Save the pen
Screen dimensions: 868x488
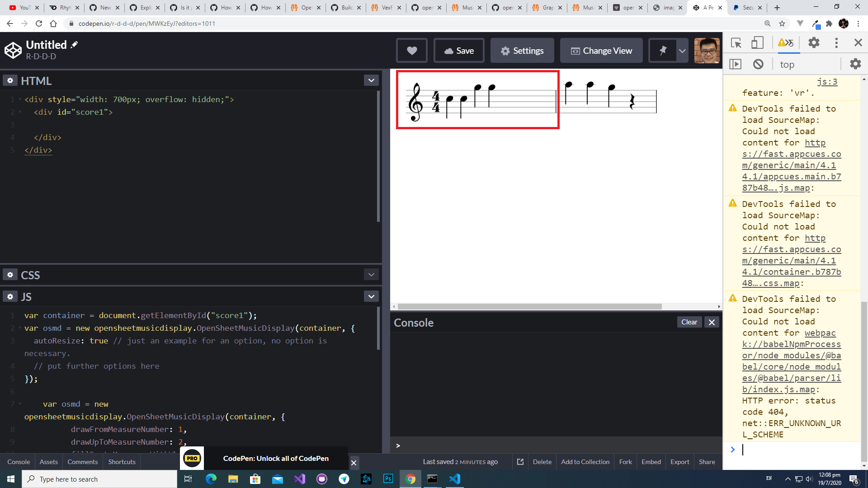pyautogui.click(x=459, y=51)
